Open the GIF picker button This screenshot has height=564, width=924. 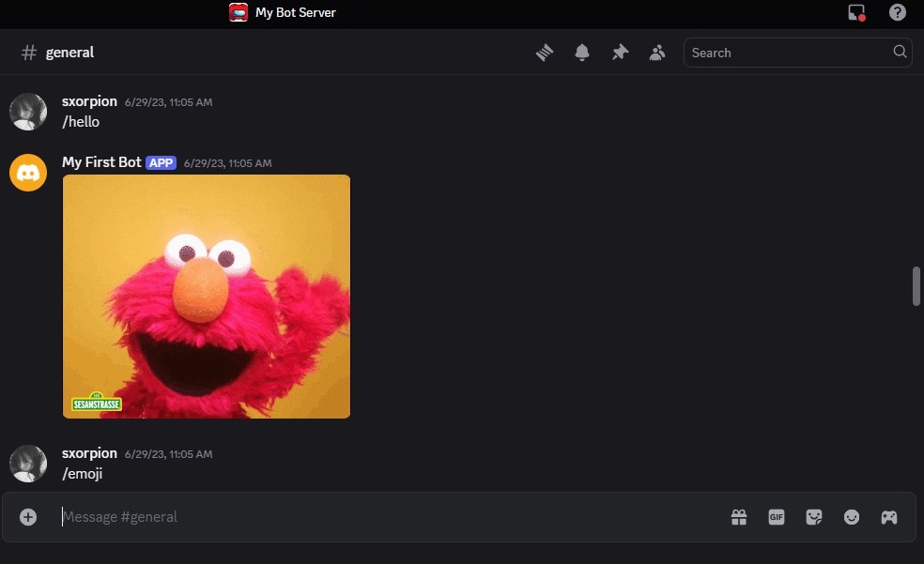(777, 517)
